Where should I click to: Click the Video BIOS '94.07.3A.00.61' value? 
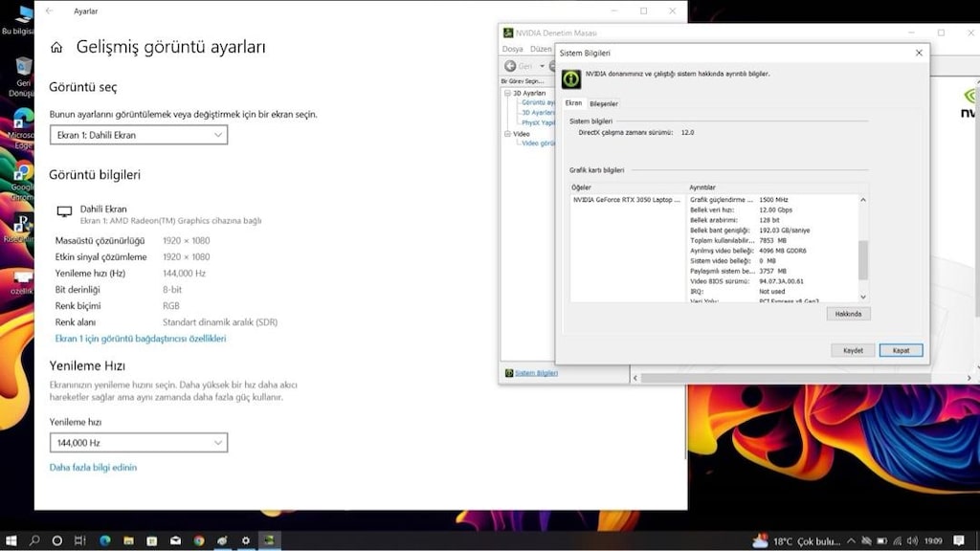781,281
